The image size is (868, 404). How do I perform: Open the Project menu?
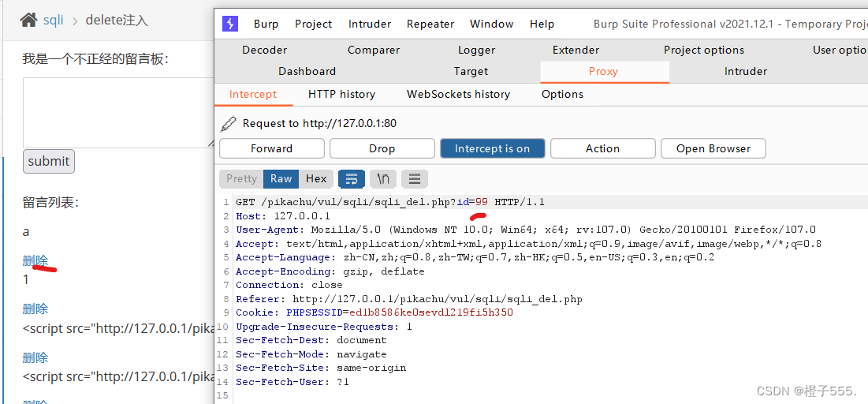(x=313, y=24)
